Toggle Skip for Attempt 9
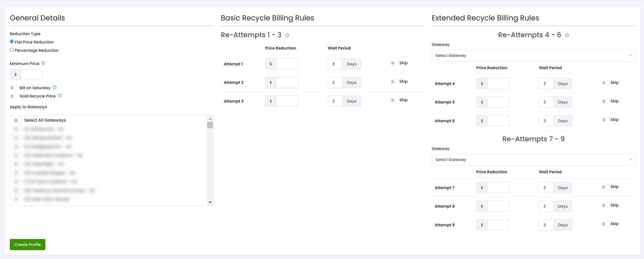 tap(605, 224)
